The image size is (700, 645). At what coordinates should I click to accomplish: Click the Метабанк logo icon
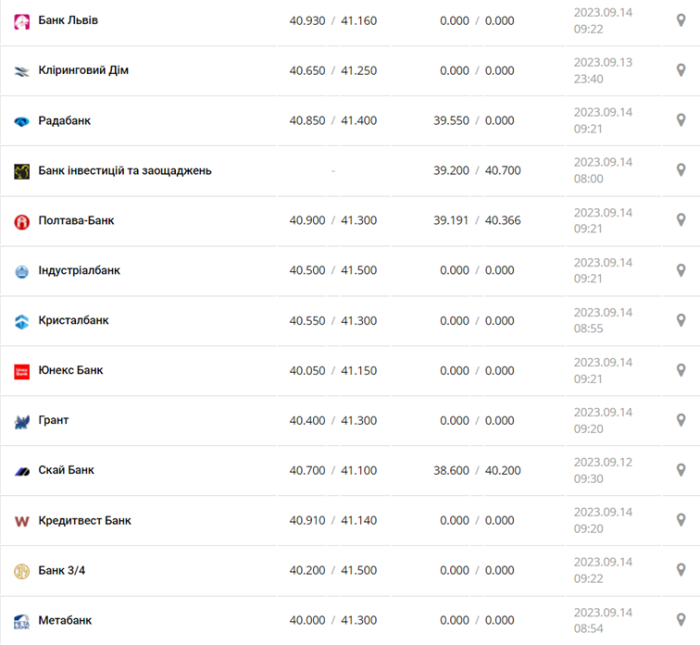click(x=22, y=621)
